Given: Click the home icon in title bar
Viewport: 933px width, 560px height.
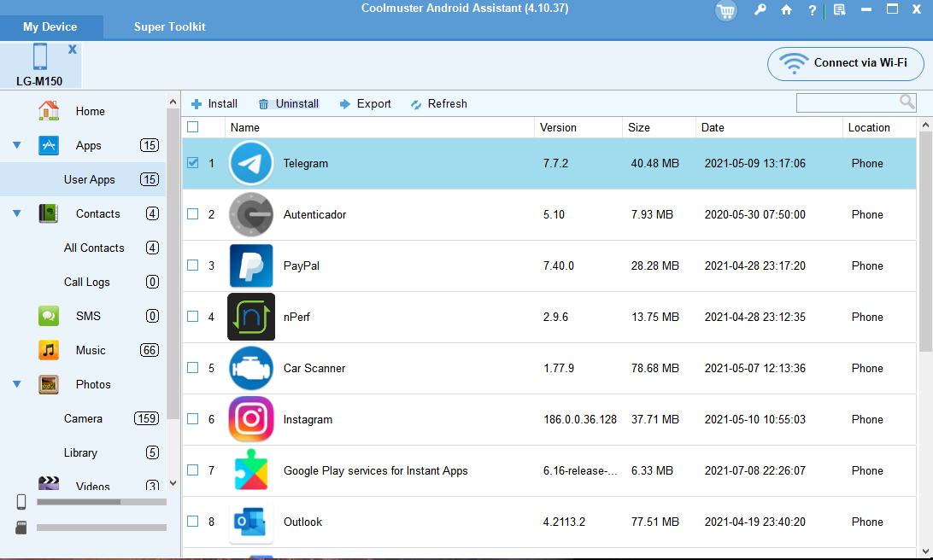Looking at the screenshot, I should (x=786, y=10).
